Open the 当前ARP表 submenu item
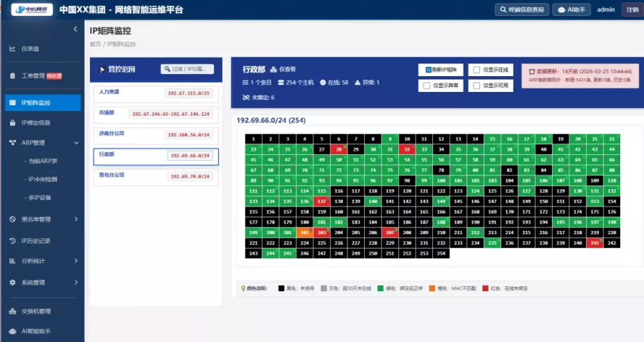Screen dimensions: 644x342 click(x=42, y=161)
